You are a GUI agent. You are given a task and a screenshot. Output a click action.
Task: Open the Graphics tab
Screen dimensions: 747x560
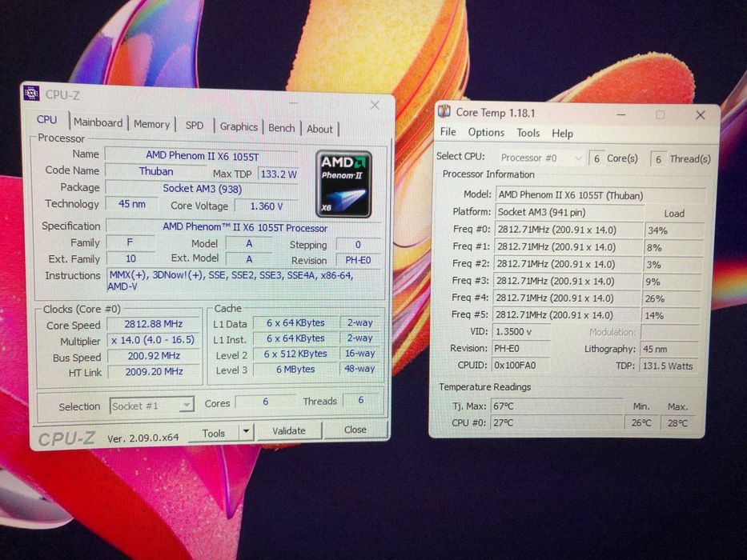(239, 126)
